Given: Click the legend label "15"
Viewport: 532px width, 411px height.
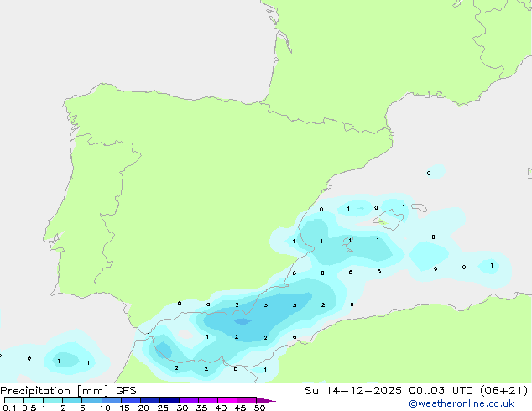Looking at the screenshot, I should pos(124,408).
